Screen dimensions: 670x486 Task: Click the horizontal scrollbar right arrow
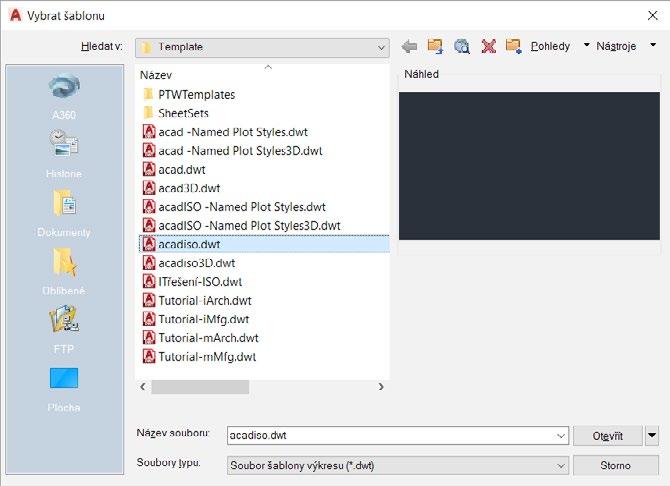pyautogui.click(x=381, y=387)
